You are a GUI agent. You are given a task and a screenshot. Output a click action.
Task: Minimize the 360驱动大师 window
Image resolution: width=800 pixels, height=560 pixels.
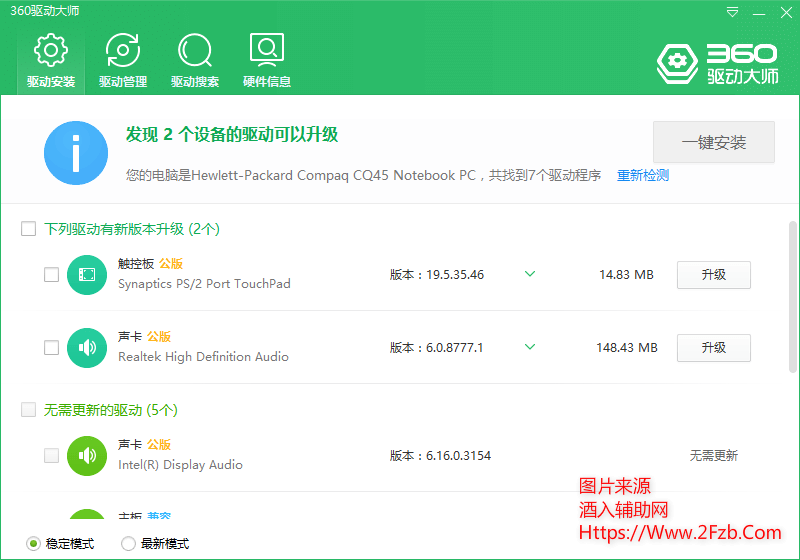[759, 13]
